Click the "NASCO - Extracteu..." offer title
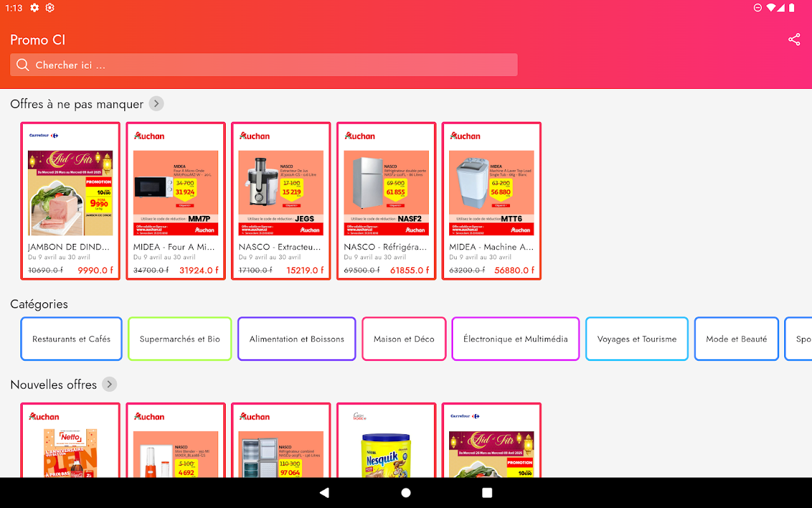The height and width of the screenshot is (508, 812). (280, 247)
